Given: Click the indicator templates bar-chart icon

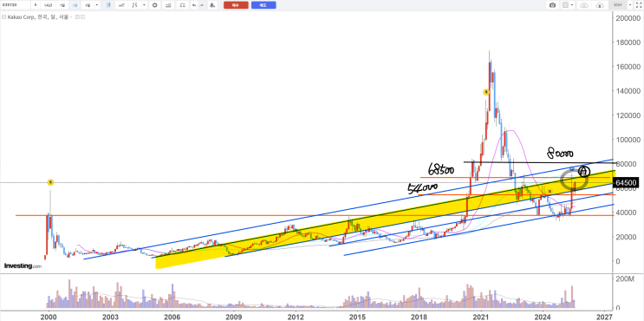Looking at the screenshot, I should [168, 5].
